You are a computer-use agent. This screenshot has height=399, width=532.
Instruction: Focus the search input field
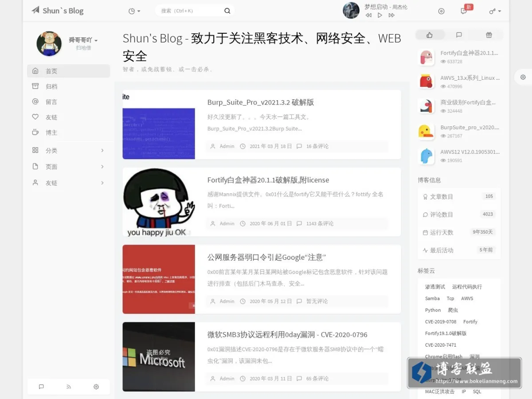point(190,11)
